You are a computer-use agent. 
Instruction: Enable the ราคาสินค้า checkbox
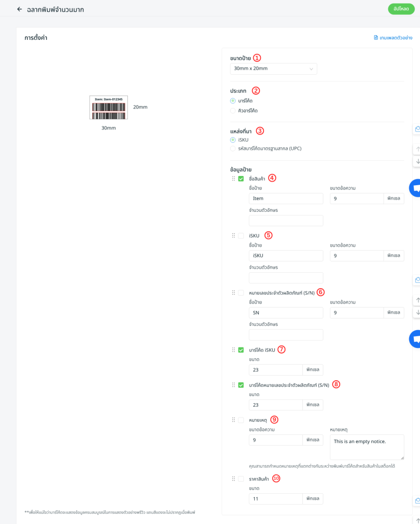coord(241,479)
